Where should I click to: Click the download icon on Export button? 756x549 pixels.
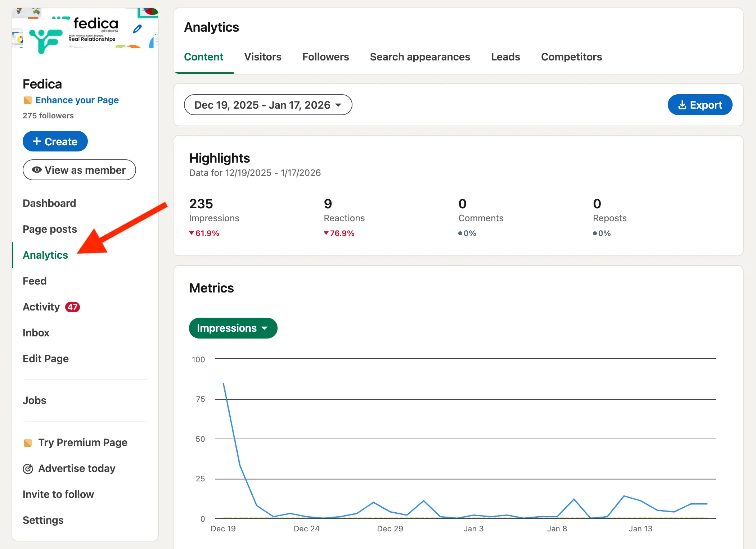(682, 105)
